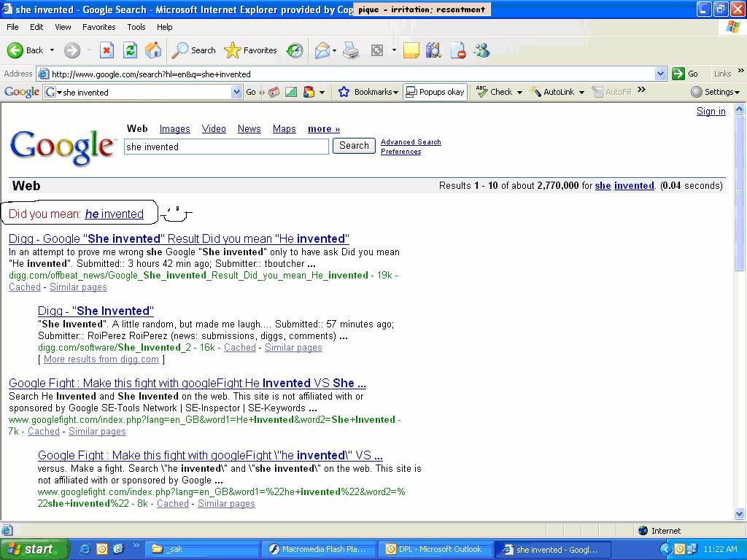This screenshot has height=560, width=747.
Task: Follow the 'he invented' suggestion link
Action: click(x=115, y=214)
